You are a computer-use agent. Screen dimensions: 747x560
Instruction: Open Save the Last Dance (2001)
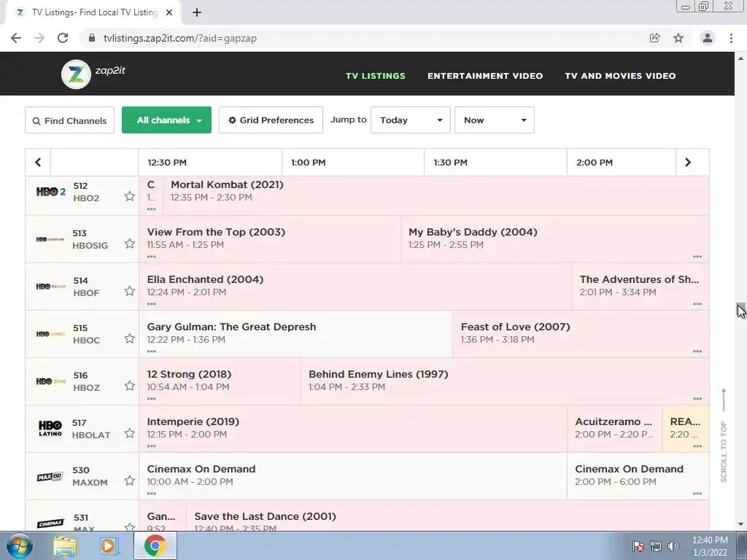(x=448, y=516)
